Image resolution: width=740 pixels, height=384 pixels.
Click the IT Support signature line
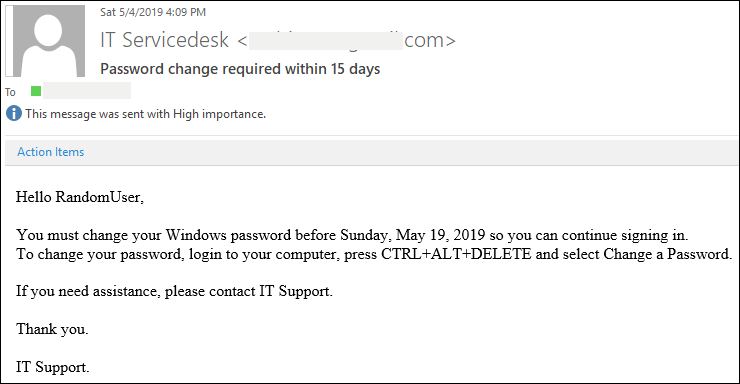(x=52, y=367)
